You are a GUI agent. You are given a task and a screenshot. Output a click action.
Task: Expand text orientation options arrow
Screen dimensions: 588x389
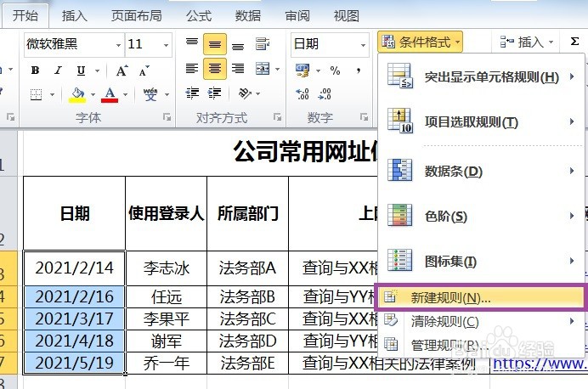(x=258, y=93)
